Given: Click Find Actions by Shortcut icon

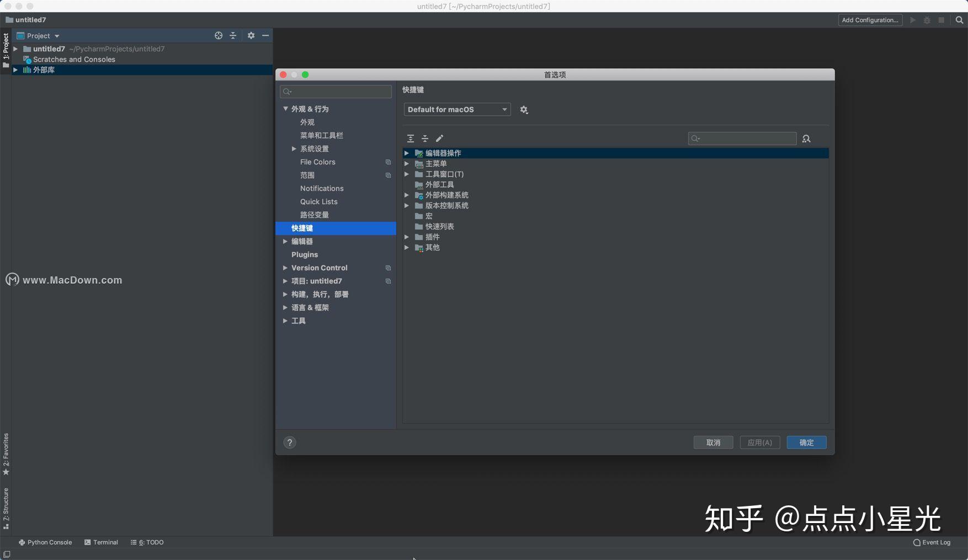Looking at the screenshot, I should (x=806, y=138).
